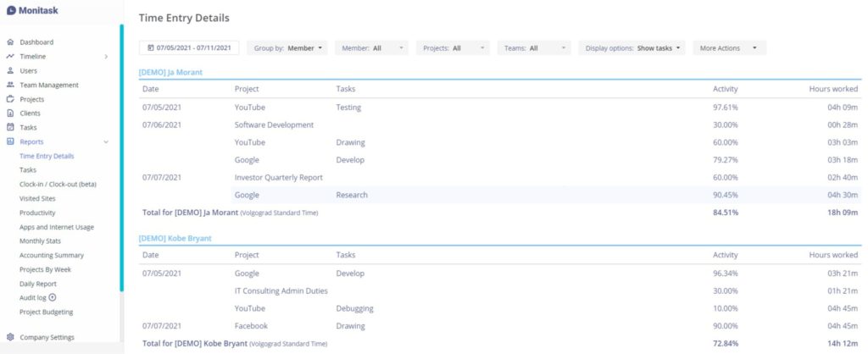The width and height of the screenshot is (868, 354).
Task: Click the Clients document icon
Action: [x=10, y=113]
